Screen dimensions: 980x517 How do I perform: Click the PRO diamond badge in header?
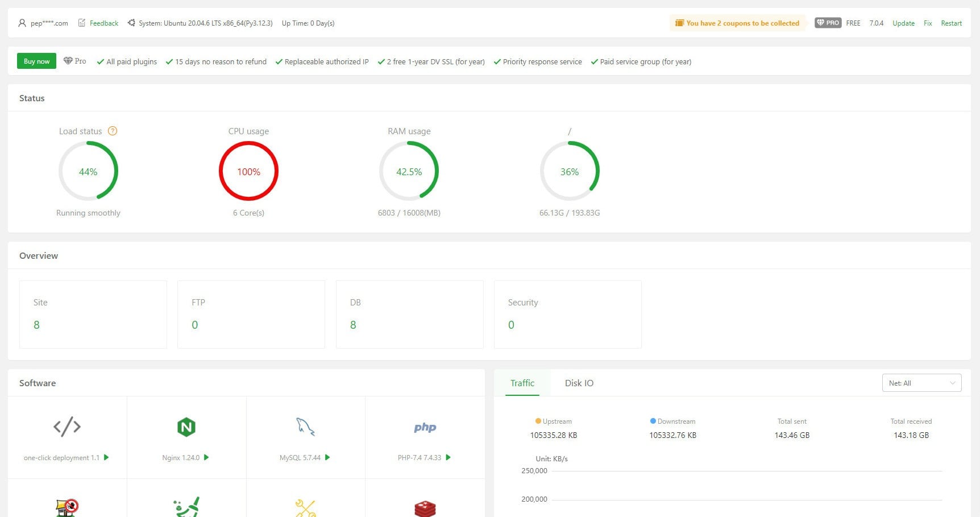click(x=828, y=23)
